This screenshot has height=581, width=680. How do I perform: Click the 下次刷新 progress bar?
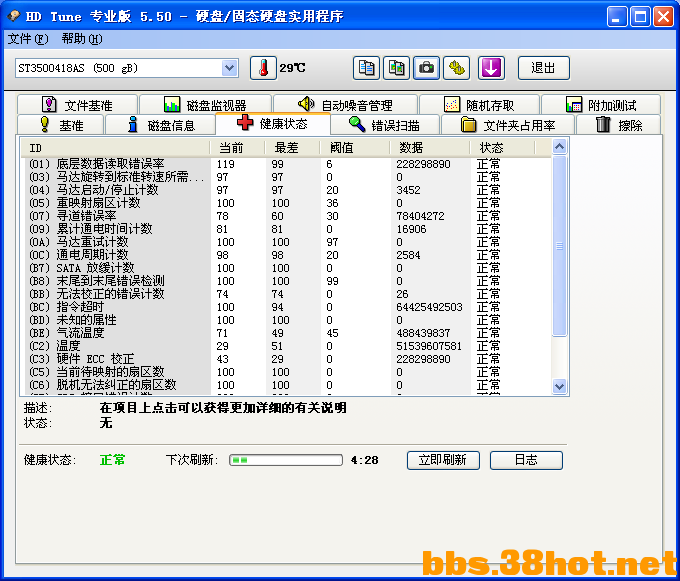tap(286, 460)
